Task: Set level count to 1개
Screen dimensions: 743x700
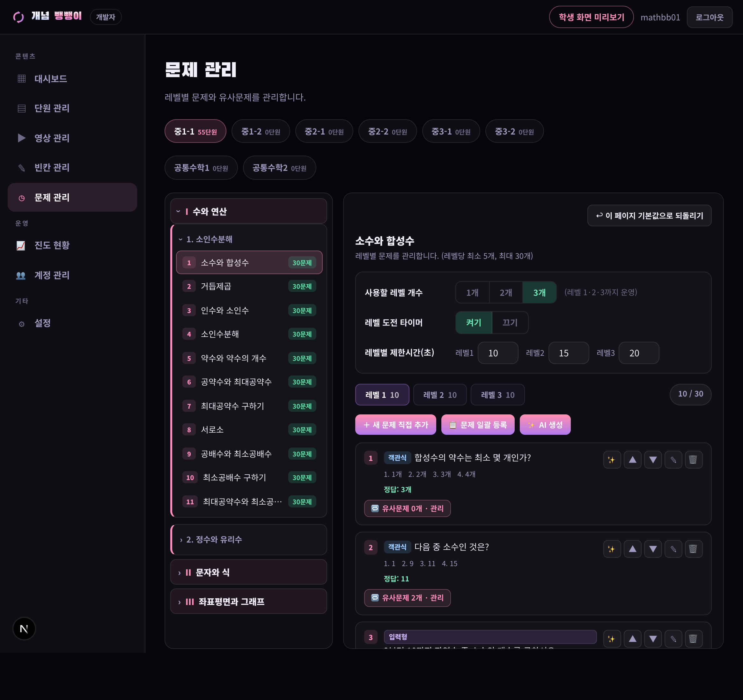Action: 472,293
